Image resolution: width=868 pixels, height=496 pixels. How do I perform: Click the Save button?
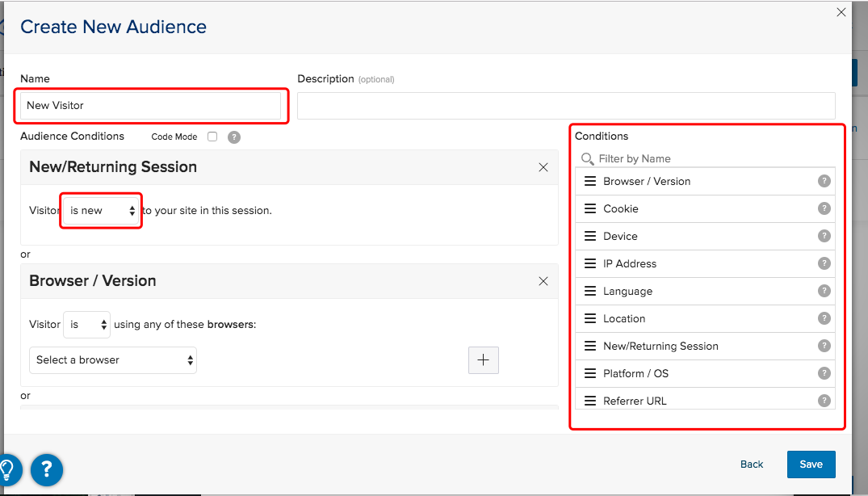click(811, 464)
